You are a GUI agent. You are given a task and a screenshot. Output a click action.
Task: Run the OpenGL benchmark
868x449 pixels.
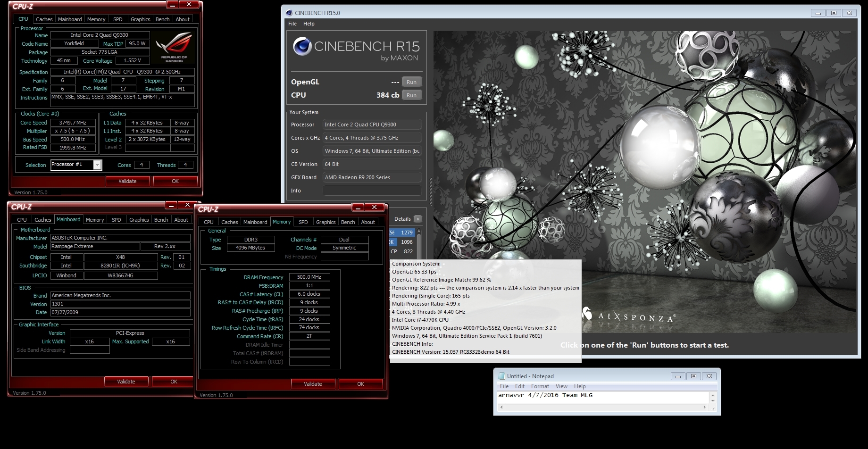click(411, 82)
